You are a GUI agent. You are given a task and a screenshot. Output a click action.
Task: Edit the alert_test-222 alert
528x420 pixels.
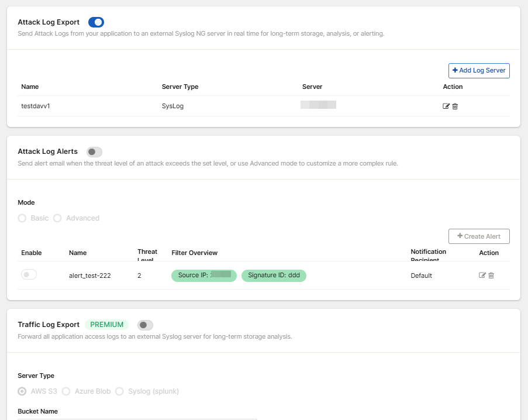click(x=482, y=276)
